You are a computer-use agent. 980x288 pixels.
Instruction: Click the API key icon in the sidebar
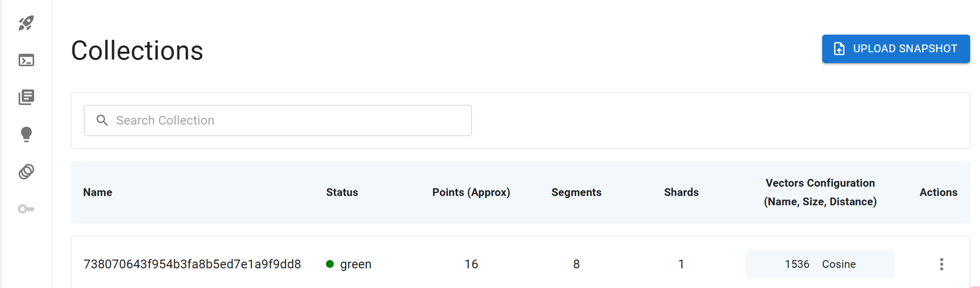[x=26, y=209]
